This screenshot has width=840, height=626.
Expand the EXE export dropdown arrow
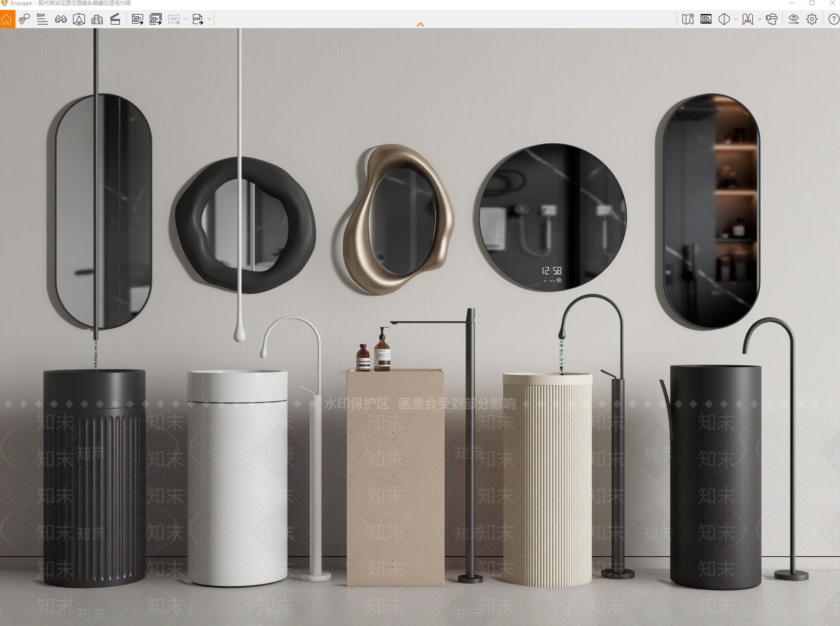tap(209, 19)
